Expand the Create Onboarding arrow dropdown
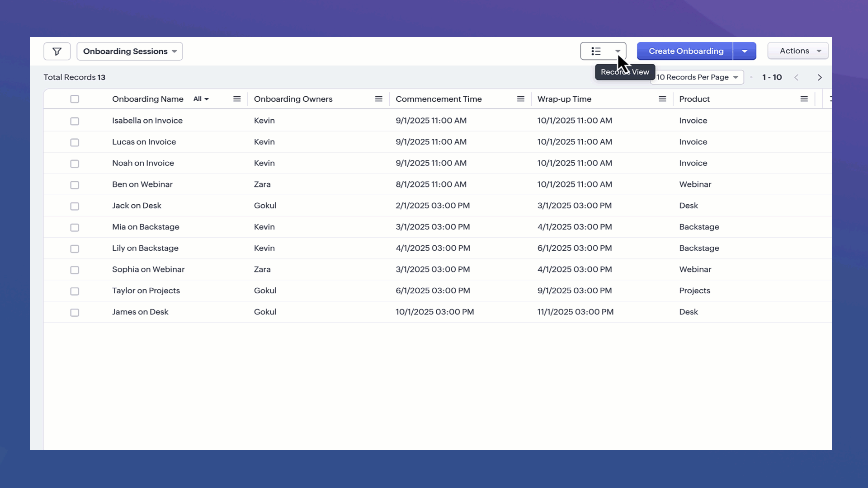 click(x=745, y=51)
